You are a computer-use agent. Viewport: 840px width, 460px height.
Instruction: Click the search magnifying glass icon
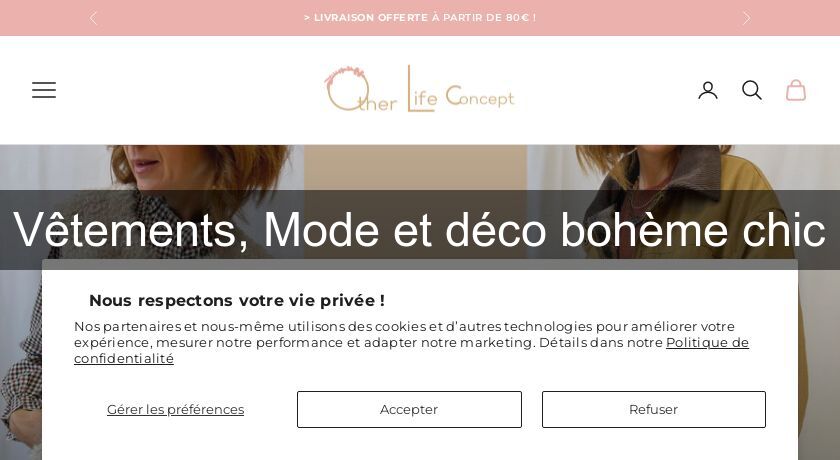click(x=752, y=90)
